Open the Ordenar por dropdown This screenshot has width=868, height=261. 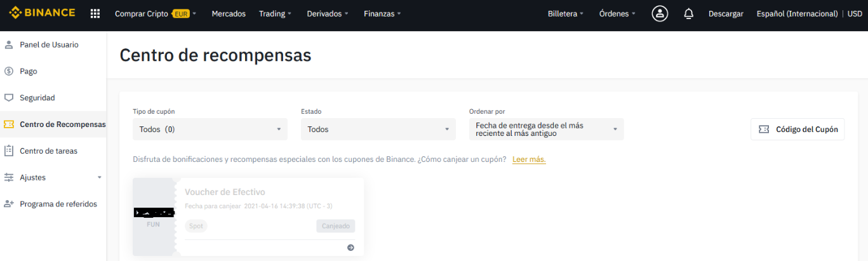coord(547,129)
